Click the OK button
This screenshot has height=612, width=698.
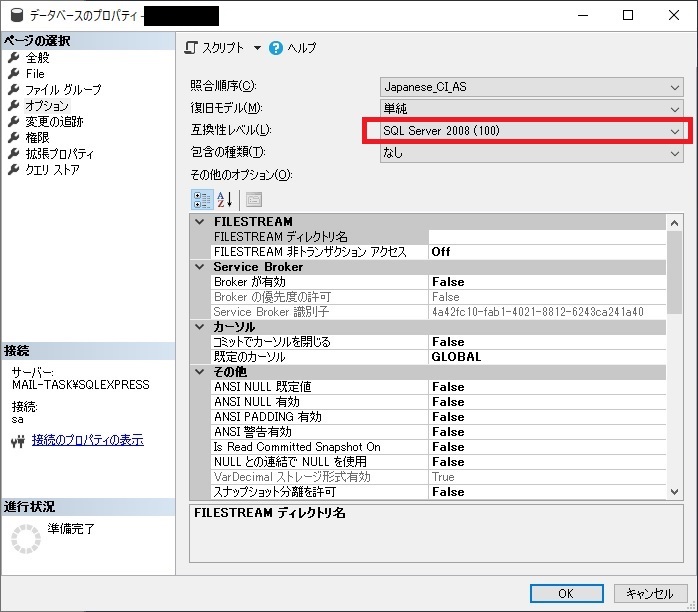point(566,592)
